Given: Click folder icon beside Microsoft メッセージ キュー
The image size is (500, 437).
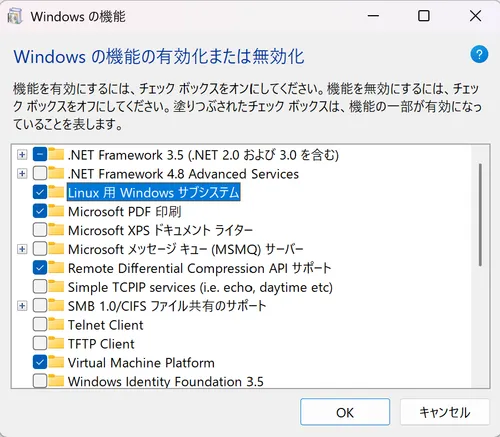Looking at the screenshot, I should pyautogui.click(x=56, y=248).
